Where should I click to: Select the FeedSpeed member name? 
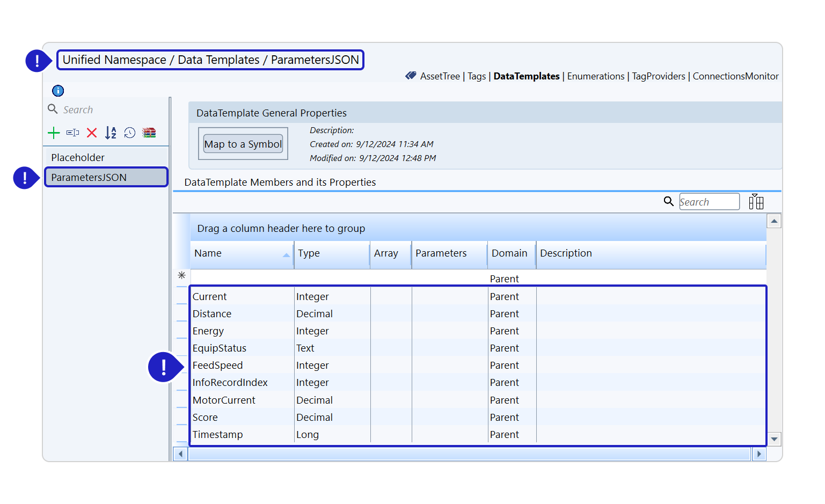click(x=217, y=366)
